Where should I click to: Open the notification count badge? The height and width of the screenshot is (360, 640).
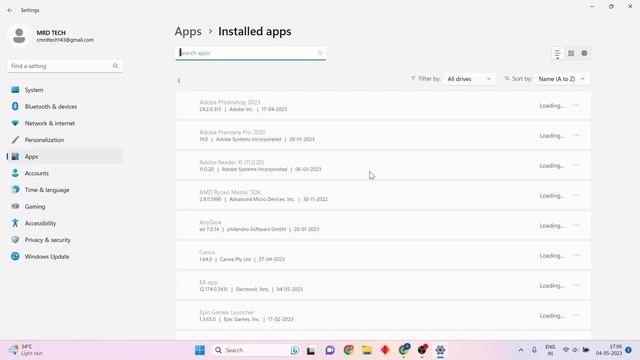[628, 350]
